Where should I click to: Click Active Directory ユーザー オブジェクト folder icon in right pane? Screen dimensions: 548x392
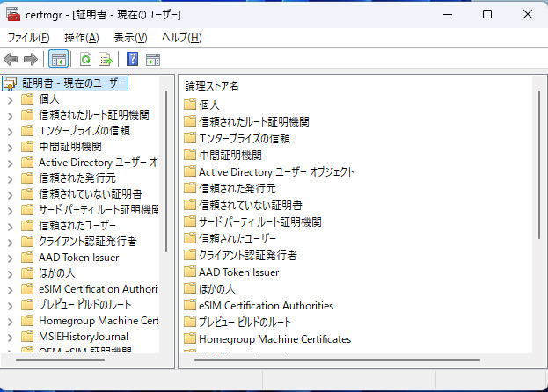[x=190, y=171]
